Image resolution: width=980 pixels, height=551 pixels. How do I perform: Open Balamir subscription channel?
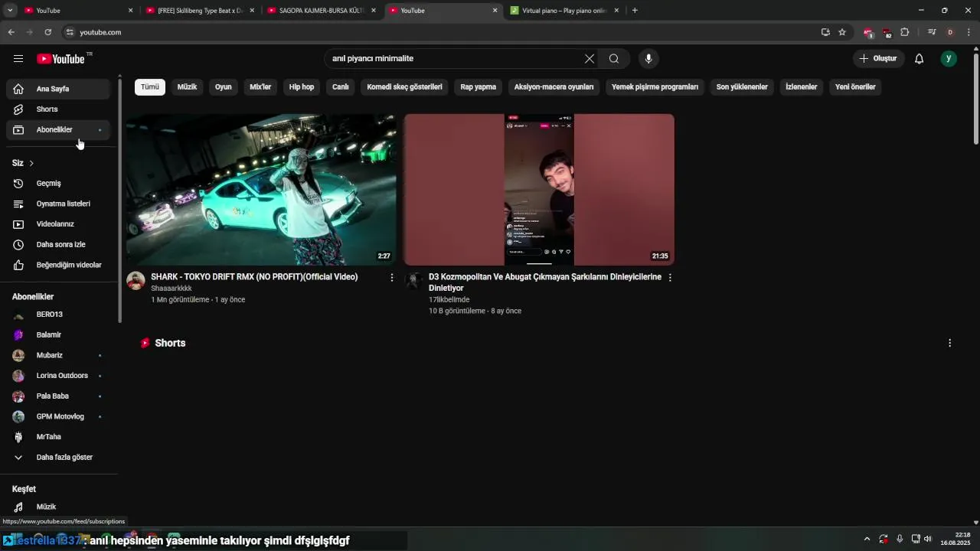[x=58, y=335]
